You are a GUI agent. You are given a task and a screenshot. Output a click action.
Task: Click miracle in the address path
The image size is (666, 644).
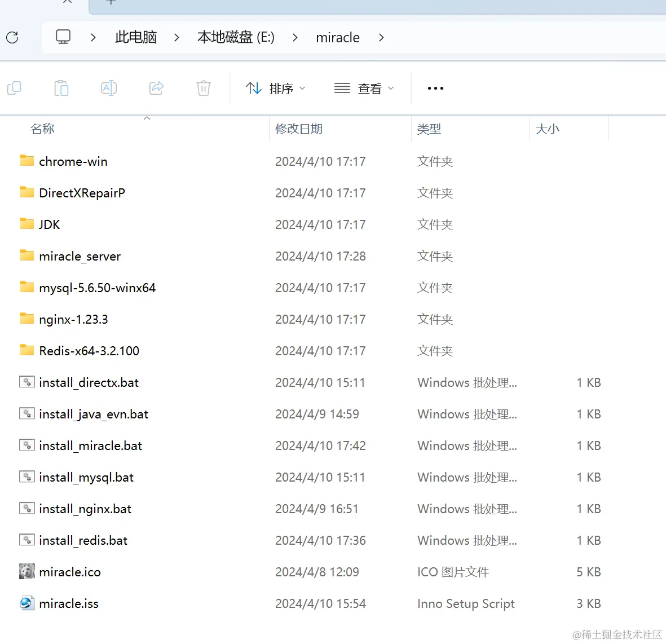pyautogui.click(x=338, y=38)
